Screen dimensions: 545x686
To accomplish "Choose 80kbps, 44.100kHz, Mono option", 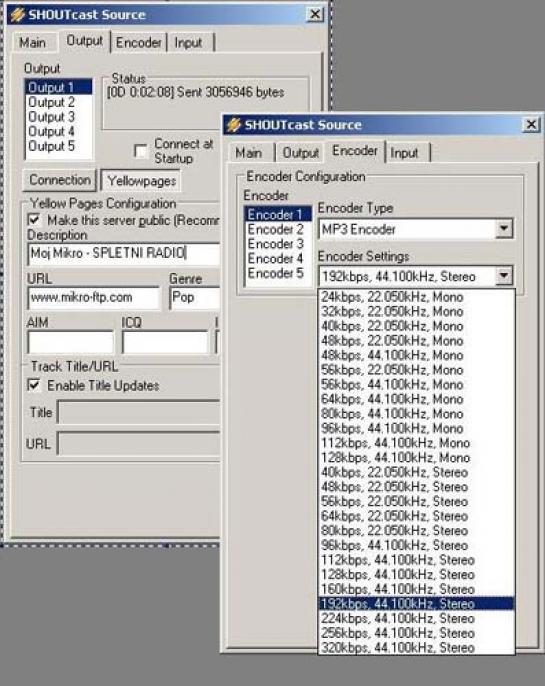I will pos(416,413).
